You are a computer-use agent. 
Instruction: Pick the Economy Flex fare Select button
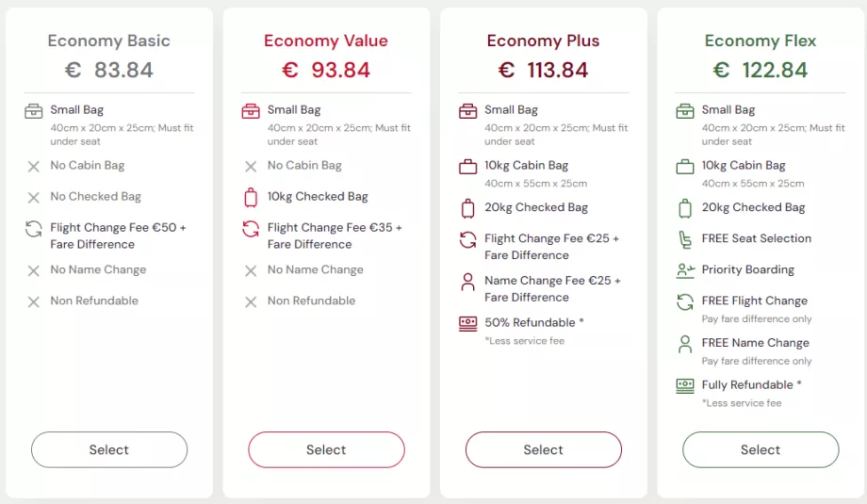(761, 450)
